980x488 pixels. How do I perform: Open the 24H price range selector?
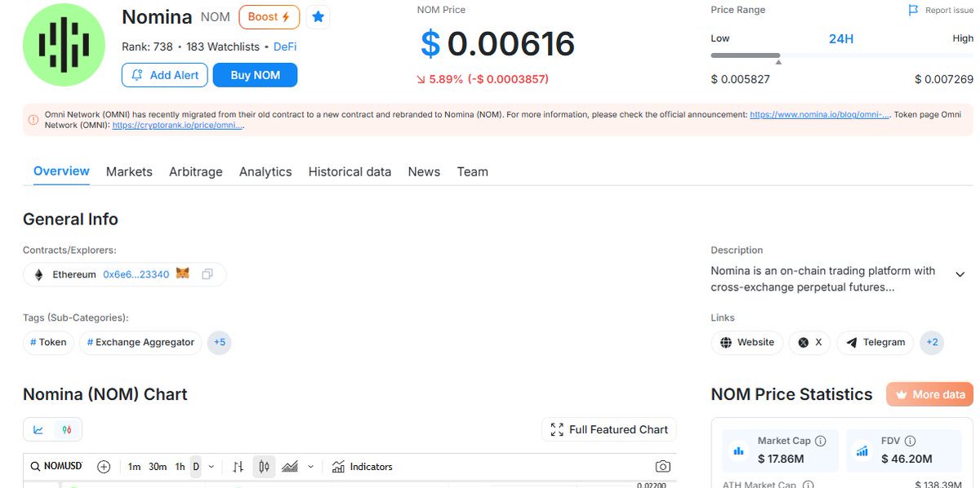(x=841, y=38)
